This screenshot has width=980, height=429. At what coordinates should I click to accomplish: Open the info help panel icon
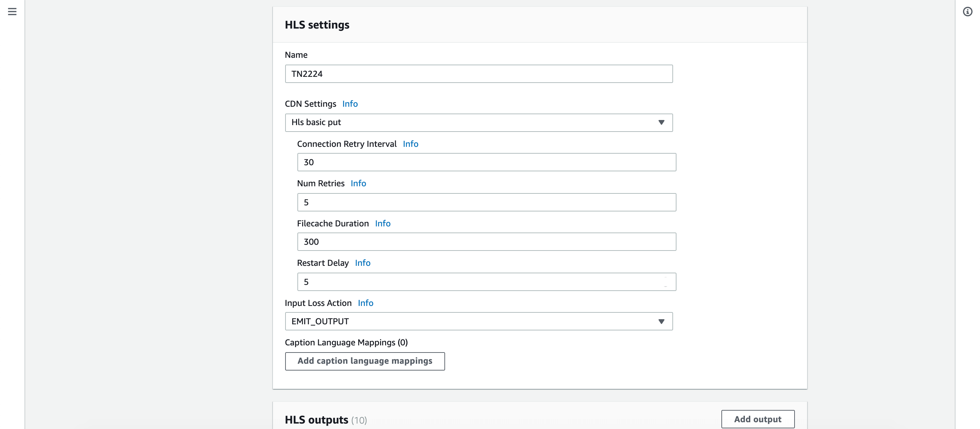click(967, 12)
